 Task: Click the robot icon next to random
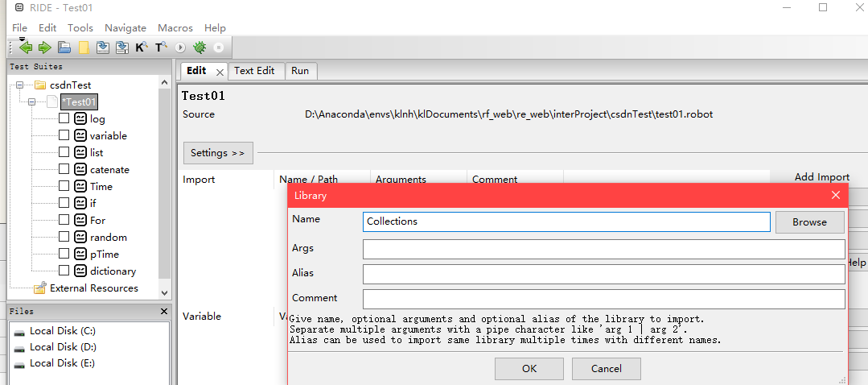click(80, 237)
